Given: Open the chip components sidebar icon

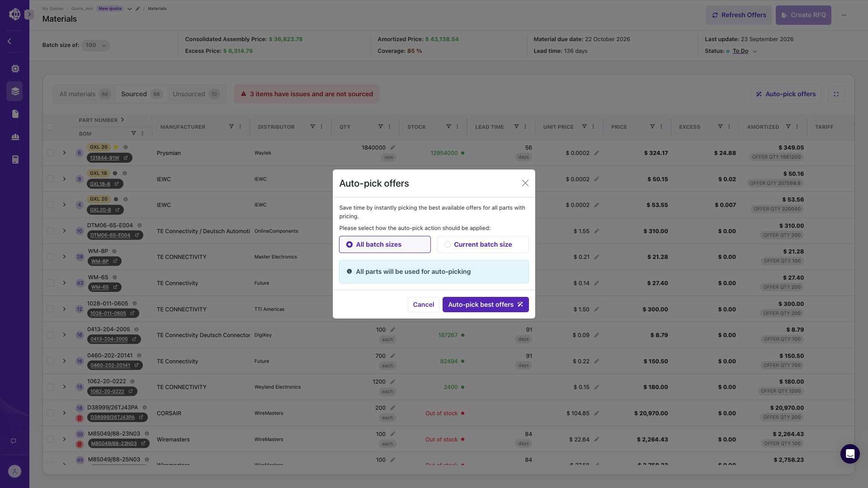Looking at the screenshot, I should [x=15, y=69].
